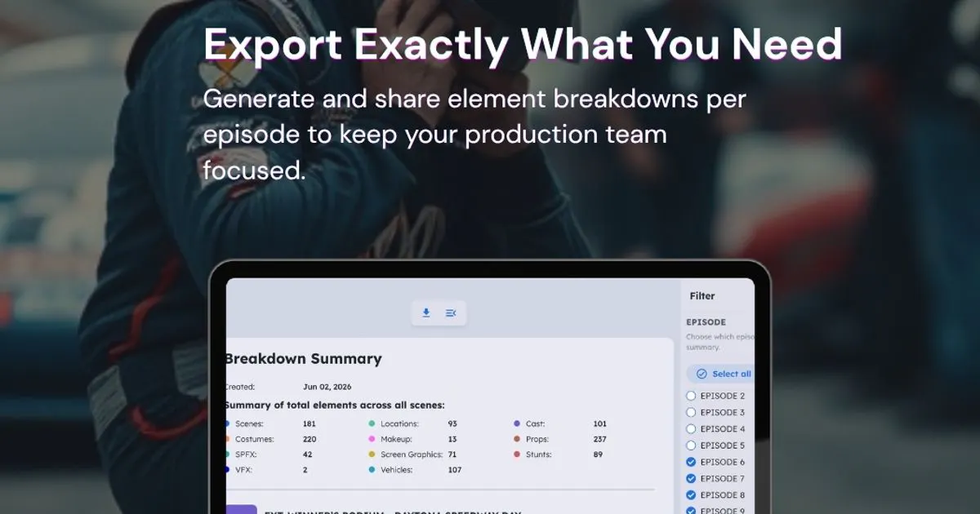Click the Vehicles teal color dot

point(372,470)
